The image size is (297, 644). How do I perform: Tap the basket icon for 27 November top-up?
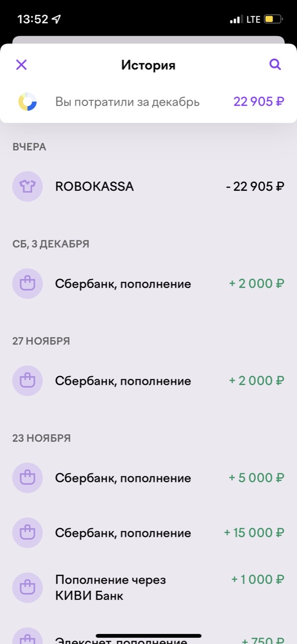pos(27,381)
